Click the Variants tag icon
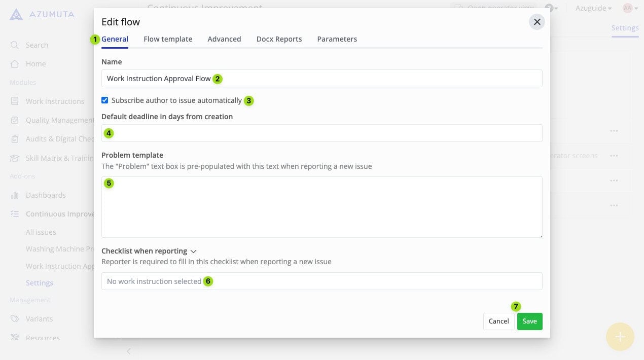Viewport: 644px width, 360px height. [15, 319]
